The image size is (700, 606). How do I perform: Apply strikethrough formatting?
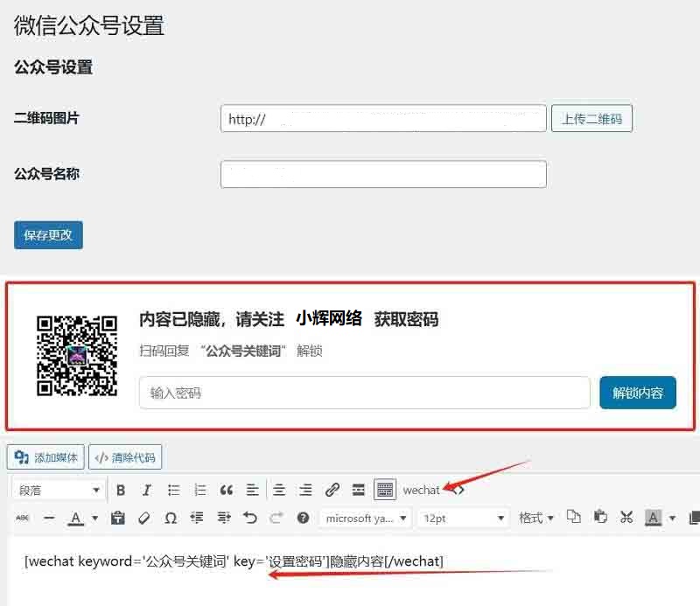23,518
